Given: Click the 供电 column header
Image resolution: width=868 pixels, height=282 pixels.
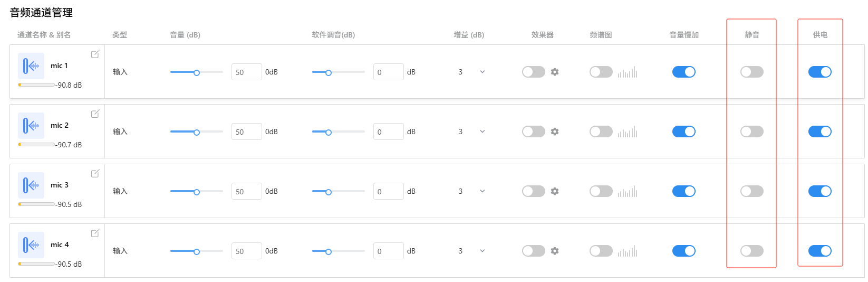Looking at the screenshot, I should point(820,35).
